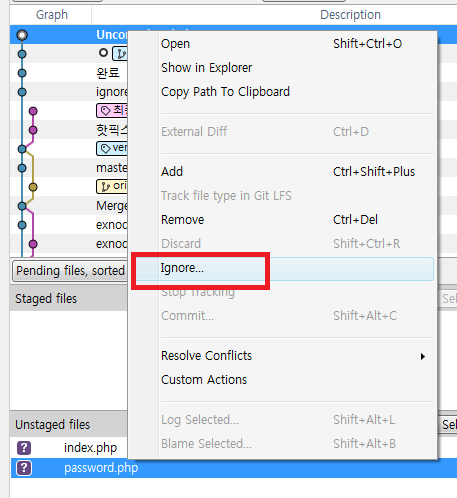Viewport: 457px width, 498px height.
Task: Select the Merge commit row
Action: click(x=69, y=206)
